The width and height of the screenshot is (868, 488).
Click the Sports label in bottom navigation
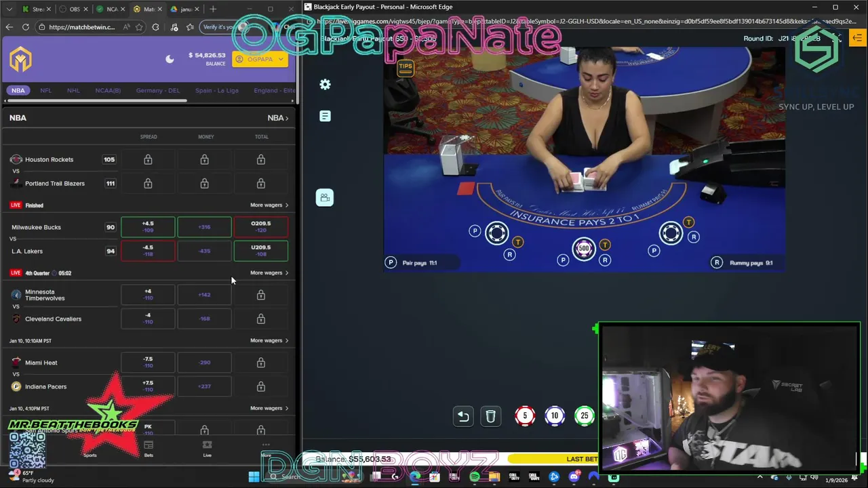click(90, 455)
